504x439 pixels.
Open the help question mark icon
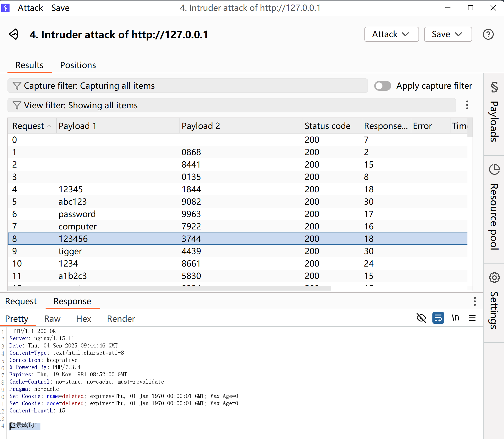(x=488, y=34)
